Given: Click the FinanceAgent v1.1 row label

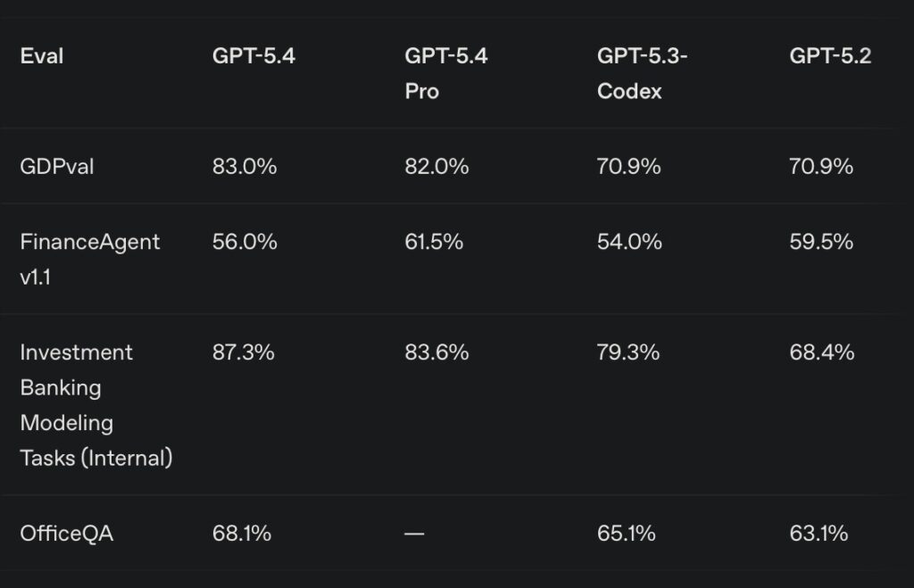Looking at the screenshot, I should pyautogui.click(x=89, y=258).
